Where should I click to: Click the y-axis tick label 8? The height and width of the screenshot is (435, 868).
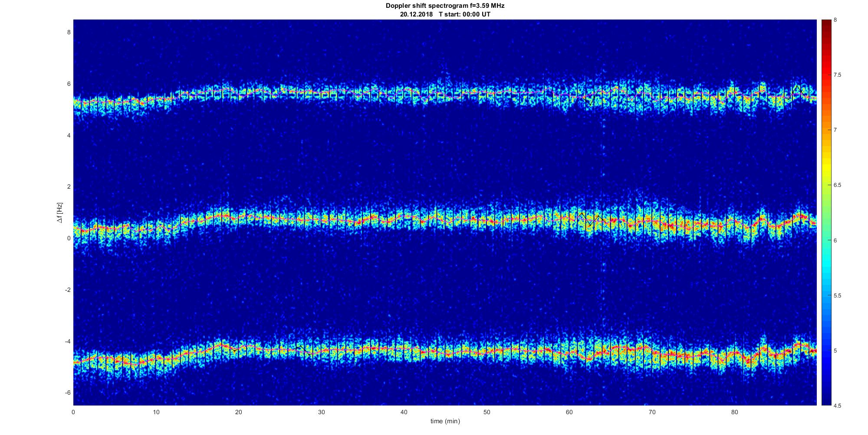69,33
